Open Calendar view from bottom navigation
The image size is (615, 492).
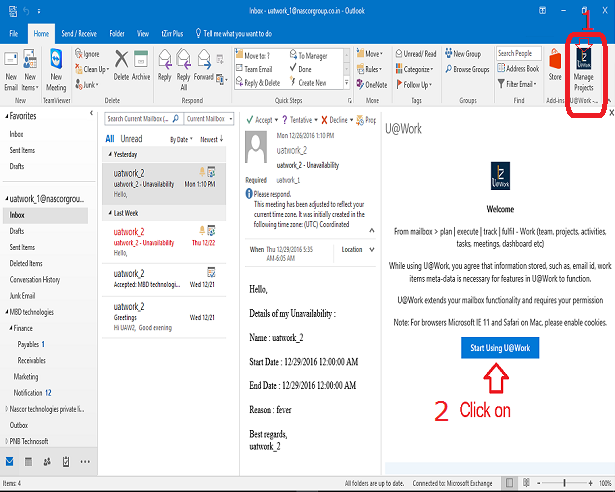click(x=28, y=461)
